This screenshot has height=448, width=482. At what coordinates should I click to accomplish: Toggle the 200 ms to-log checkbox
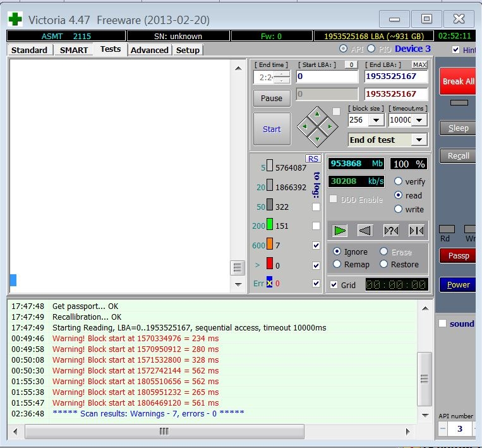316,226
